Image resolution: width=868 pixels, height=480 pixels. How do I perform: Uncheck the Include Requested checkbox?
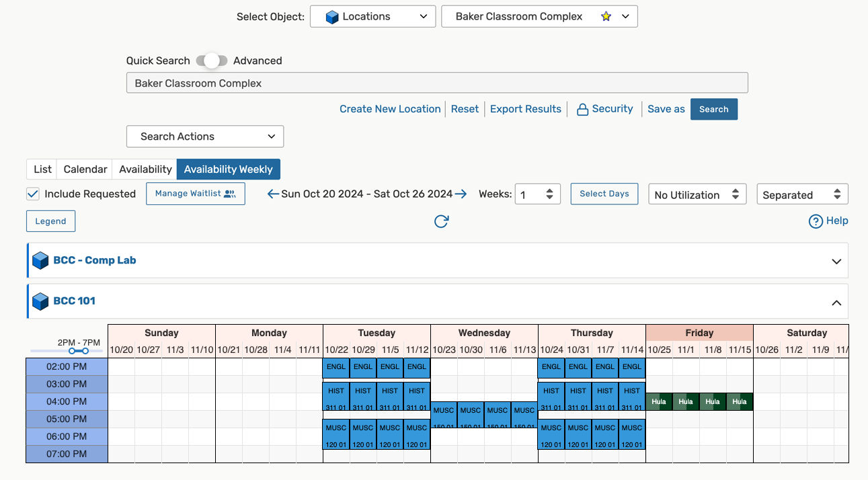coord(32,194)
